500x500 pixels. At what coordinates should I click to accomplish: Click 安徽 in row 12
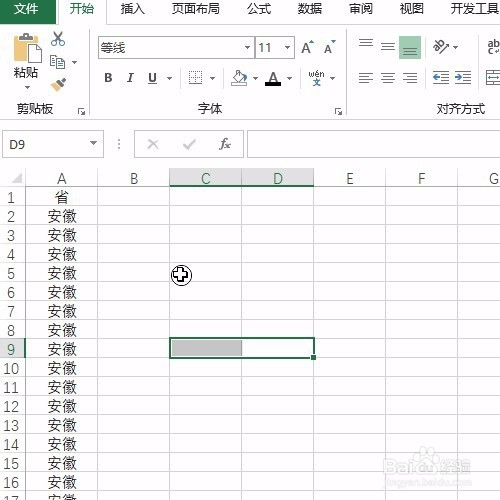point(62,406)
